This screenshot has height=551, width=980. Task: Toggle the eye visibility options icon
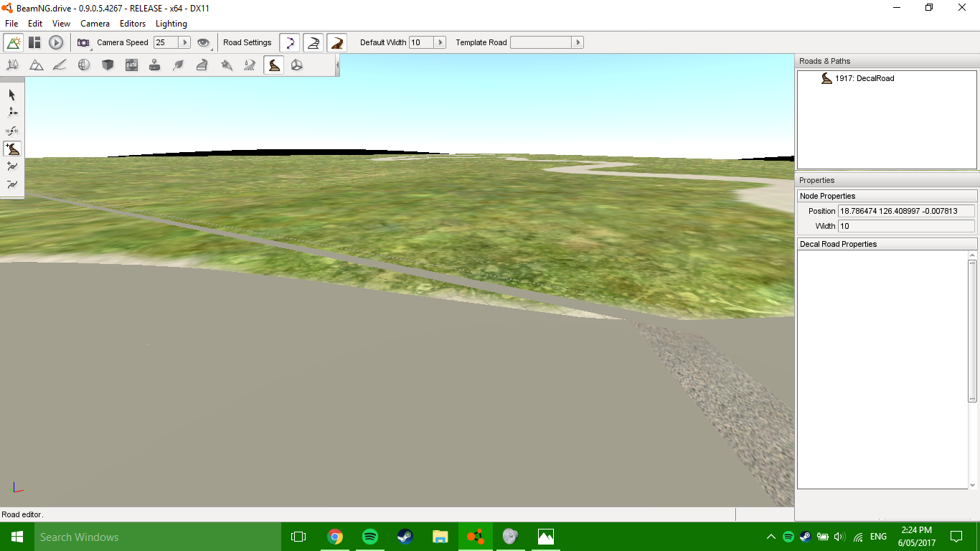pyautogui.click(x=204, y=42)
